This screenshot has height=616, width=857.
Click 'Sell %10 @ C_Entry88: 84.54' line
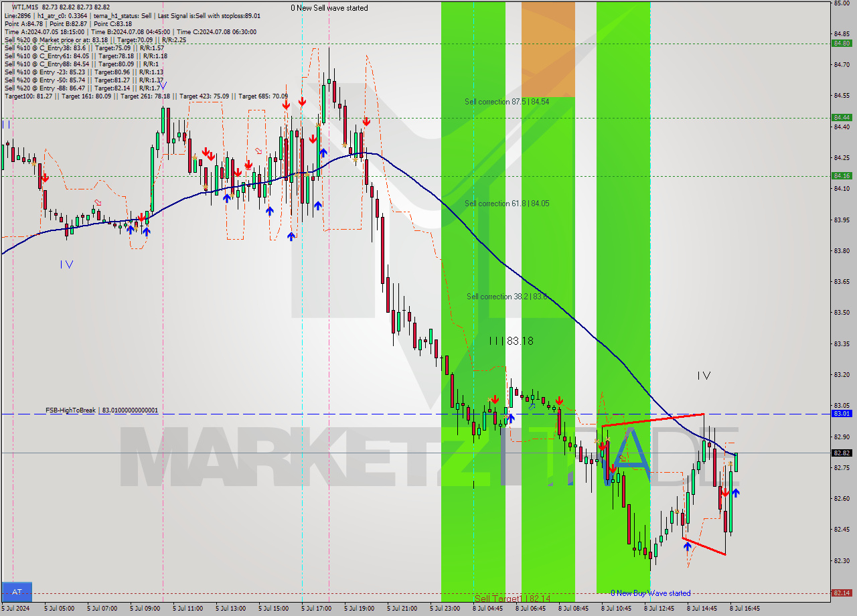click(83, 64)
